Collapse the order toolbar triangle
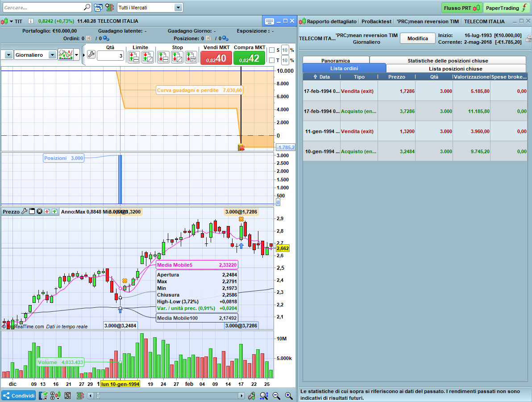 tap(84, 54)
